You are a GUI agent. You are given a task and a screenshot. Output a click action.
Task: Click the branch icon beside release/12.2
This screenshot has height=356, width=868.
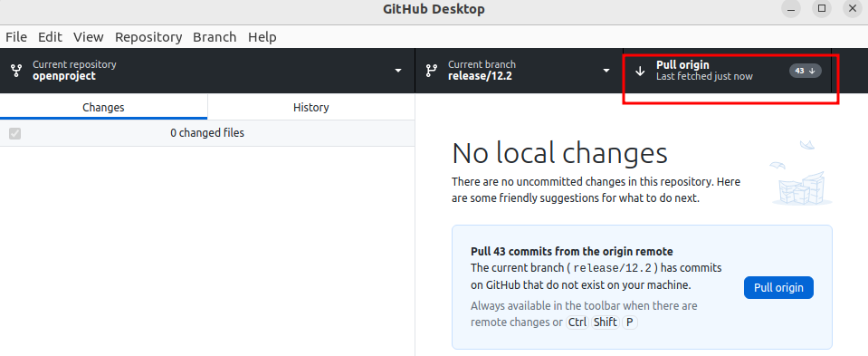[431, 71]
